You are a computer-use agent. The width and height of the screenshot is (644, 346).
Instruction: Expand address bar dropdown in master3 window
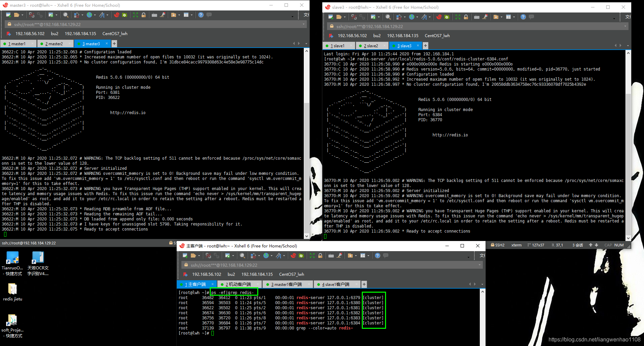point(304,24)
